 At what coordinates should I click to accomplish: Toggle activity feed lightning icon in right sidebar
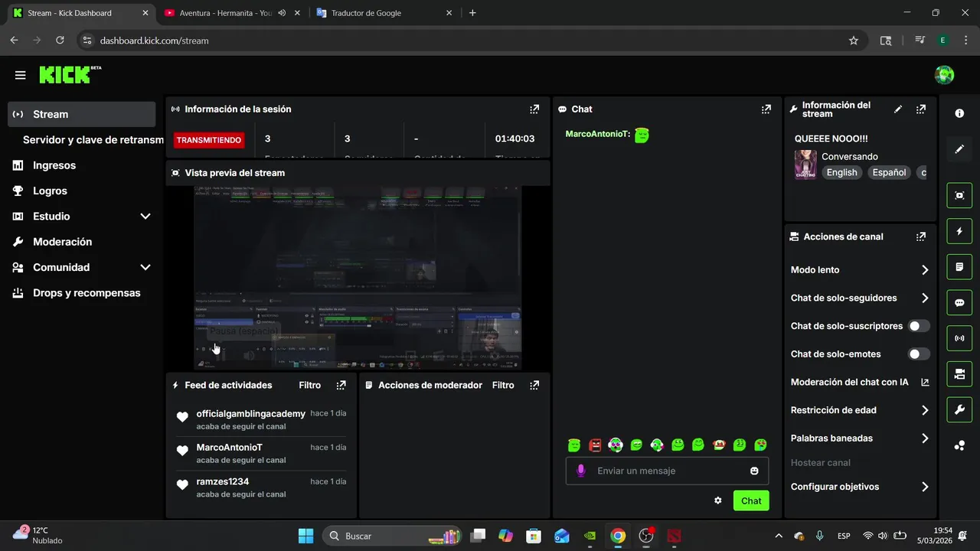coord(959,230)
